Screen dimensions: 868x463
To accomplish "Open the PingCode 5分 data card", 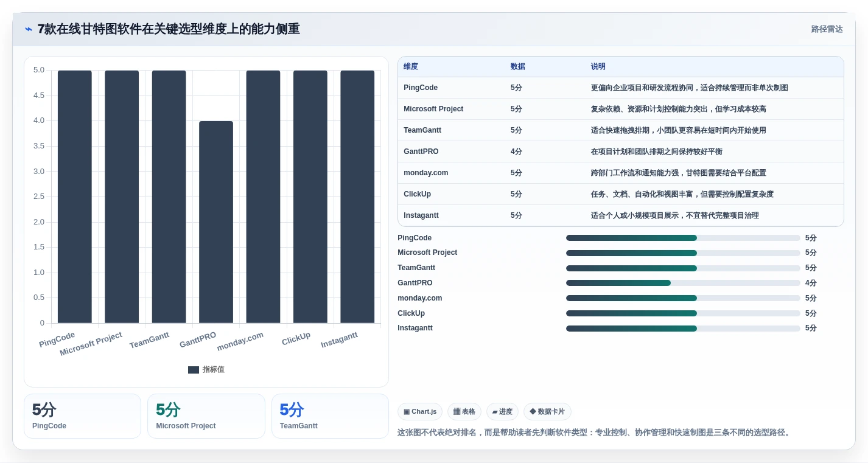I will point(82,416).
